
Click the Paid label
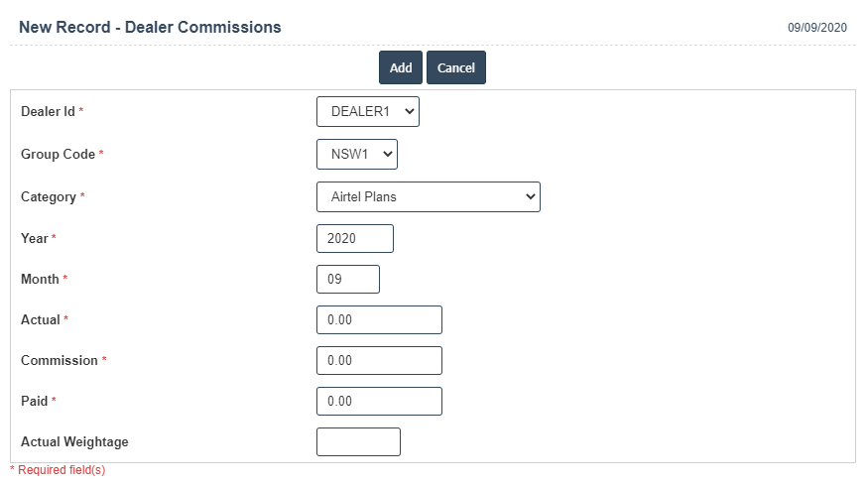coord(35,401)
